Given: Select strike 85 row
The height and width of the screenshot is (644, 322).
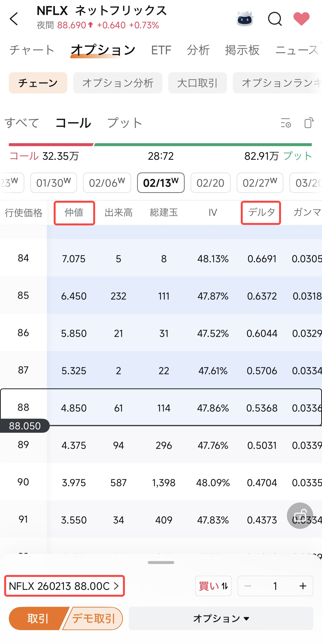Looking at the screenshot, I should point(161,295).
